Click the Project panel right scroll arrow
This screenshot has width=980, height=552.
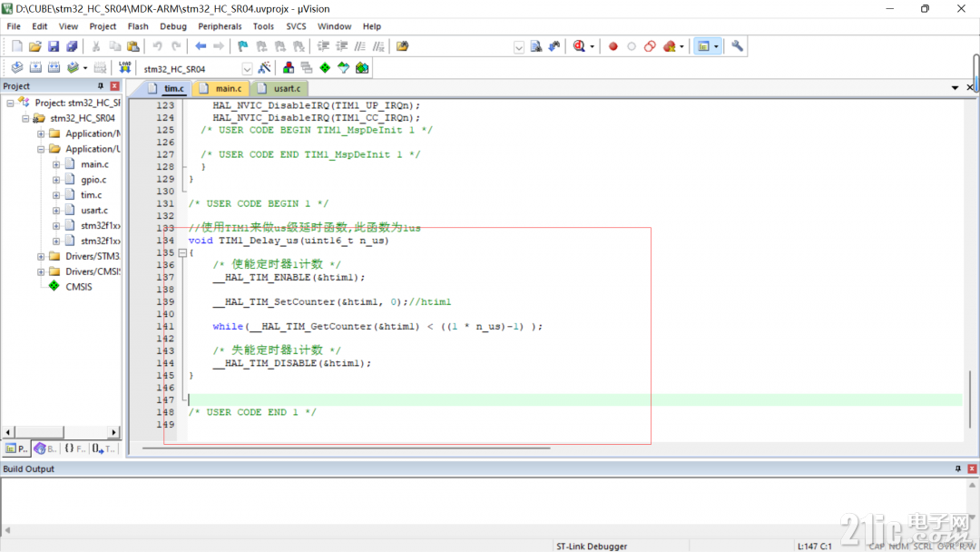[x=113, y=432]
